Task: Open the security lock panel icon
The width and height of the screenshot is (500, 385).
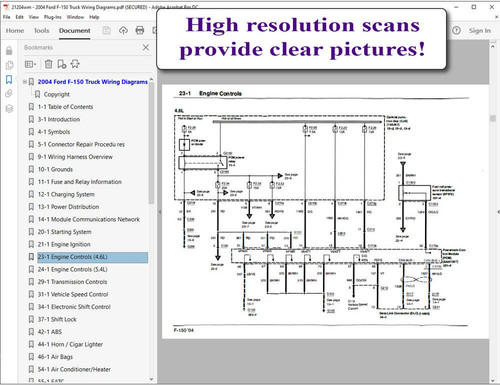Action: (x=9, y=51)
